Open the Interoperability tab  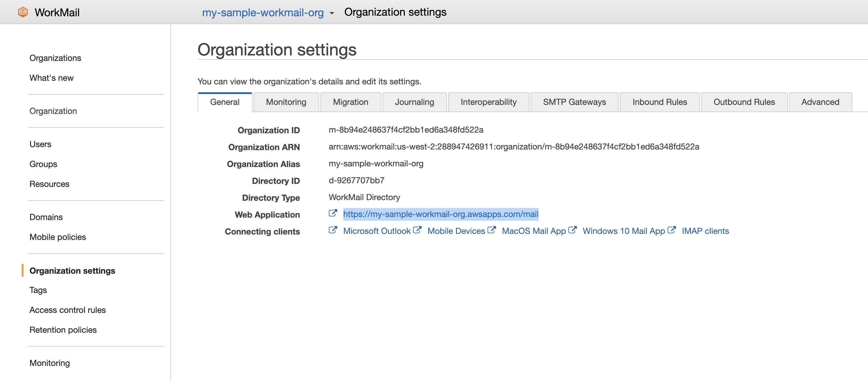(x=489, y=102)
